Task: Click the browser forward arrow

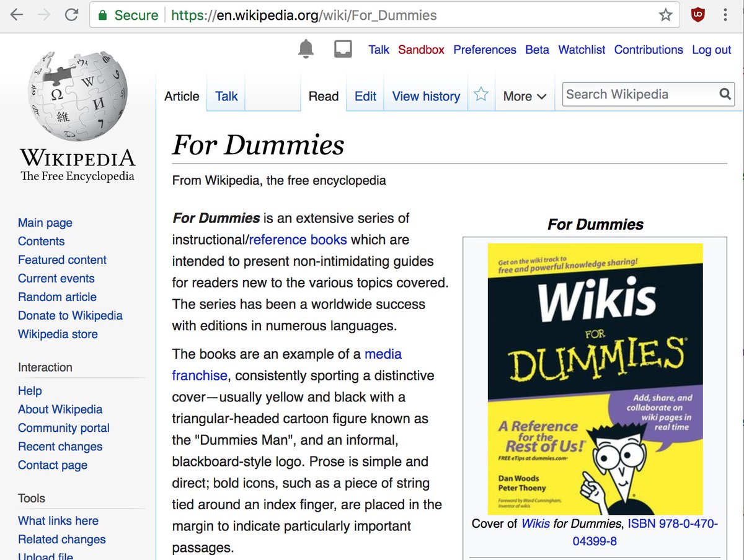Action: click(44, 15)
